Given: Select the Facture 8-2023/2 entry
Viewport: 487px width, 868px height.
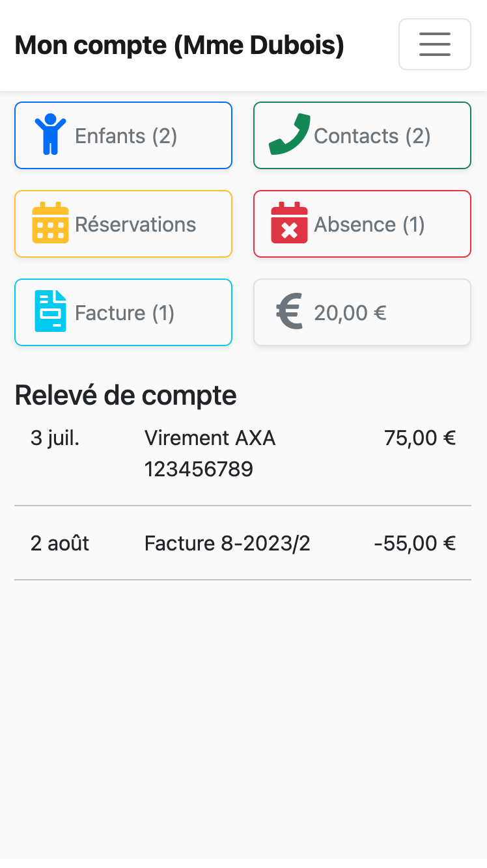Looking at the screenshot, I should tap(227, 543).
